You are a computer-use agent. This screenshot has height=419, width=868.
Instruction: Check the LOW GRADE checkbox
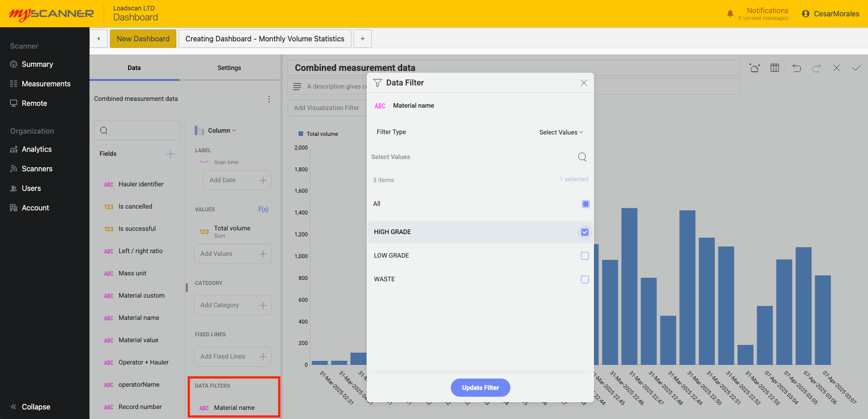585,256
